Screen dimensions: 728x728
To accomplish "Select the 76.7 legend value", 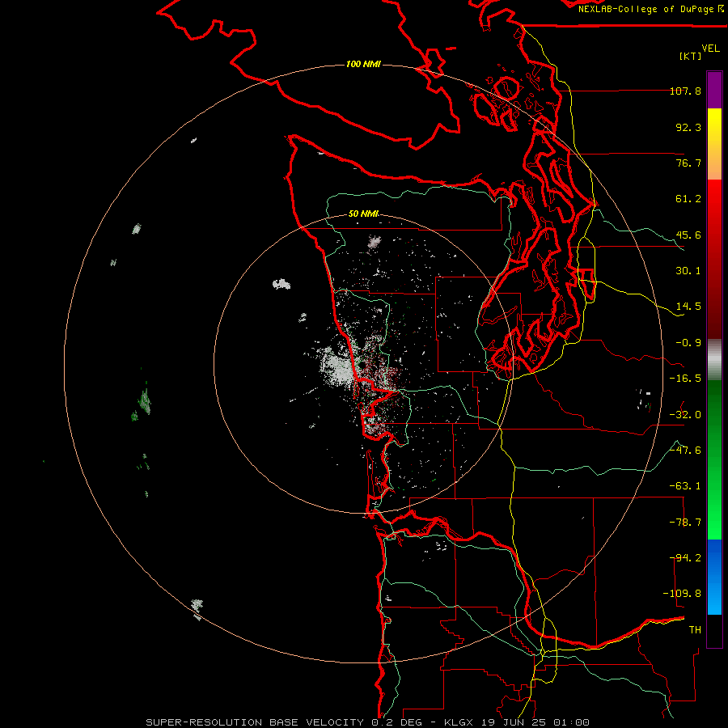I will (x=688, y=163).
